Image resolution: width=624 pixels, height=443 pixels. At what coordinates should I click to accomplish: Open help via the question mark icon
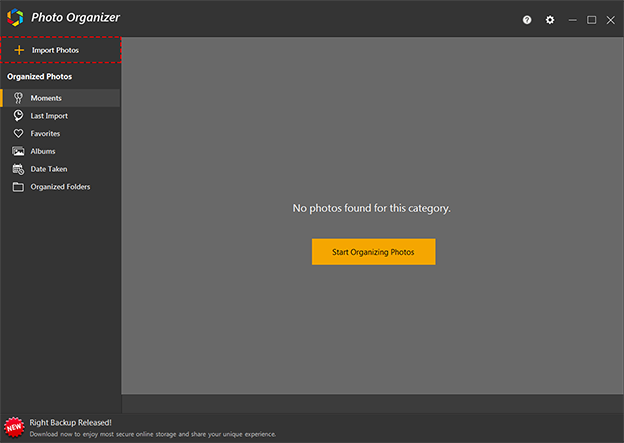click(527, 20)
